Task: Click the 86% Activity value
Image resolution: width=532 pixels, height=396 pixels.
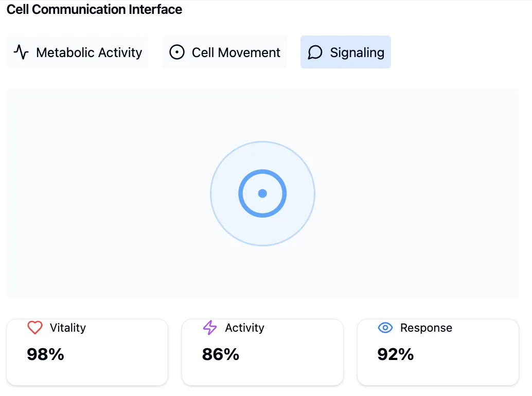Action: pyautogui.click(x=221, y=354)
